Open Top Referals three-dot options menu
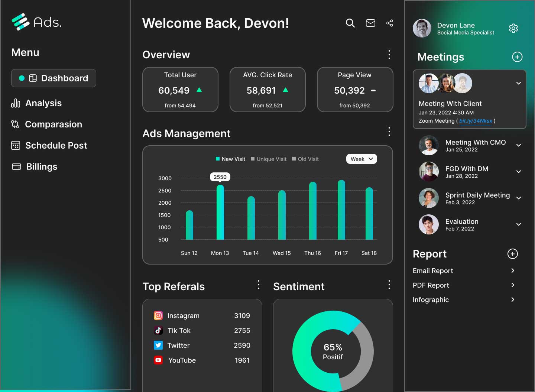Image resolution: width=535 pixels, height=392 pixels. [258, 285]
